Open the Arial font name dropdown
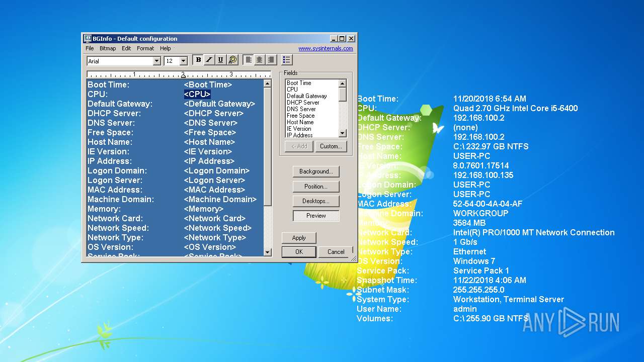Viewport: 644px width, 362px height. pyautogui.click(x=156, y=61)
